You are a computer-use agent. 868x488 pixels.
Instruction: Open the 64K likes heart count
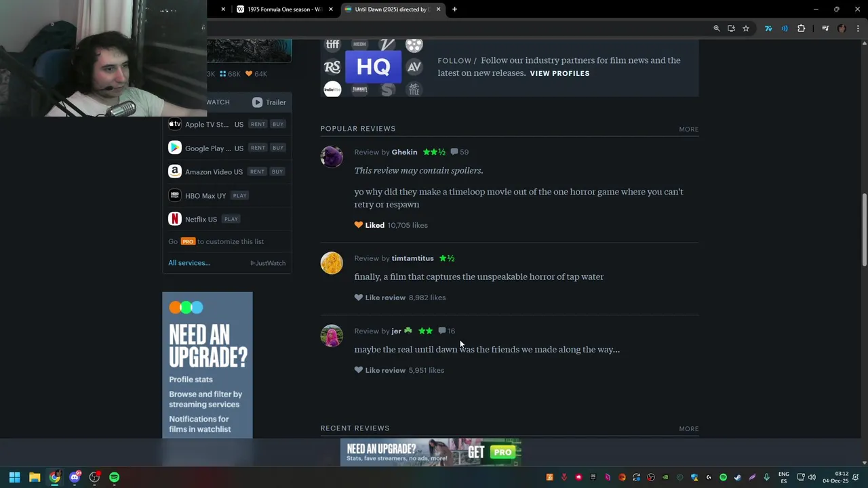pyautogui.click(x=256, y=74)
